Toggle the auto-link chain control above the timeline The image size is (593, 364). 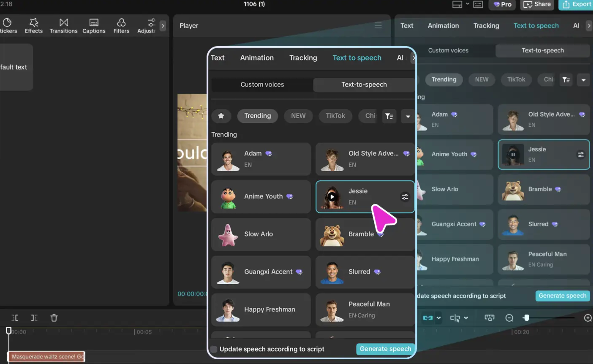pos(428,318)
